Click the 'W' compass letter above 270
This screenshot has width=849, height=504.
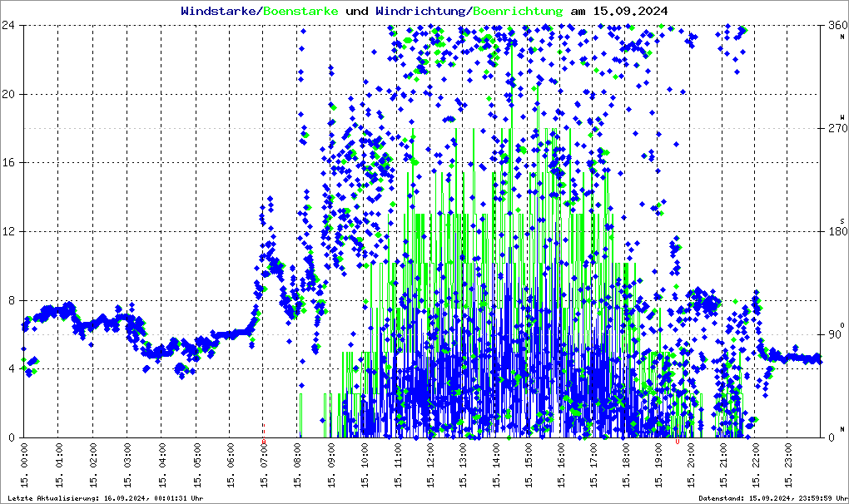(x=842, y=116)
